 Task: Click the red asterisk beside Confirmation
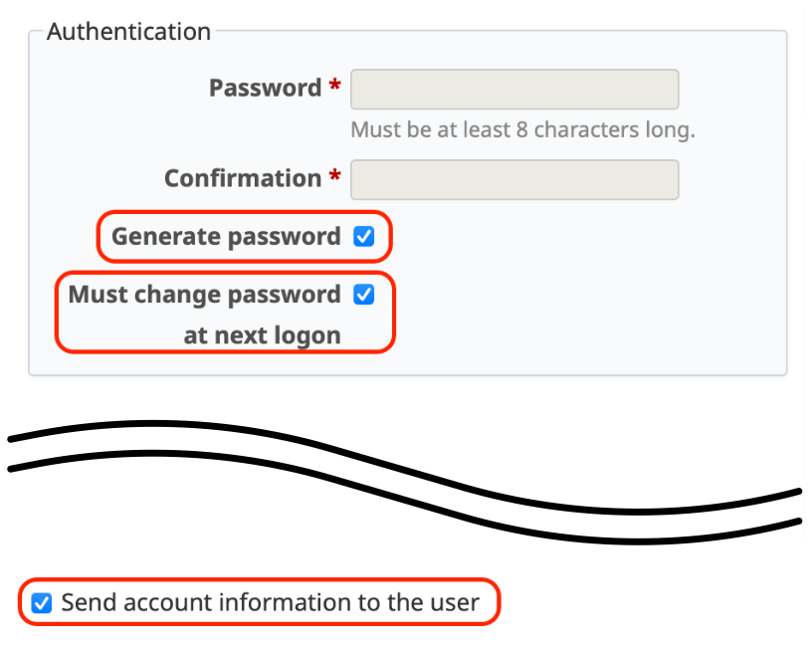(331, 174)
